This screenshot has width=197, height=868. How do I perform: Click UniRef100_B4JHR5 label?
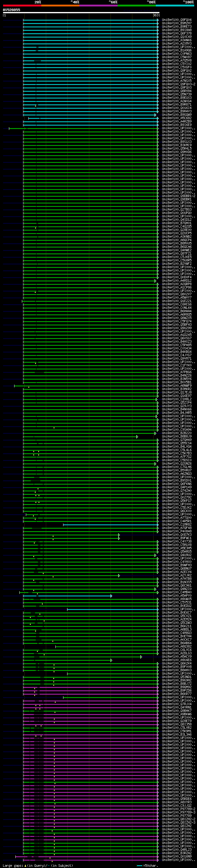tap(176, 413)
